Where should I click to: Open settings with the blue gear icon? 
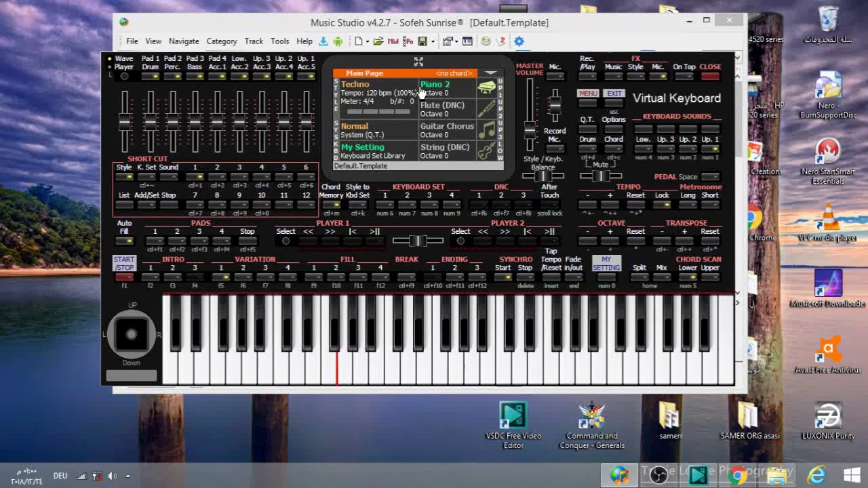point(519,41)
